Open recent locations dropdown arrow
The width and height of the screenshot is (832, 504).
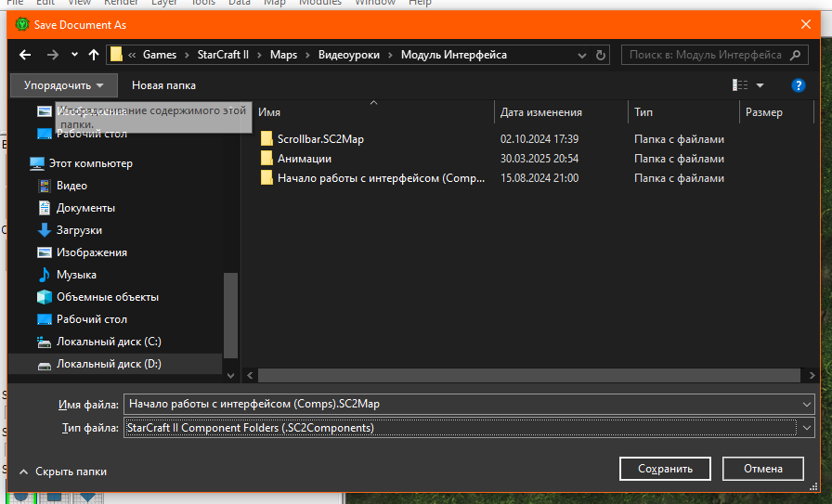click(x=74, y=55)
